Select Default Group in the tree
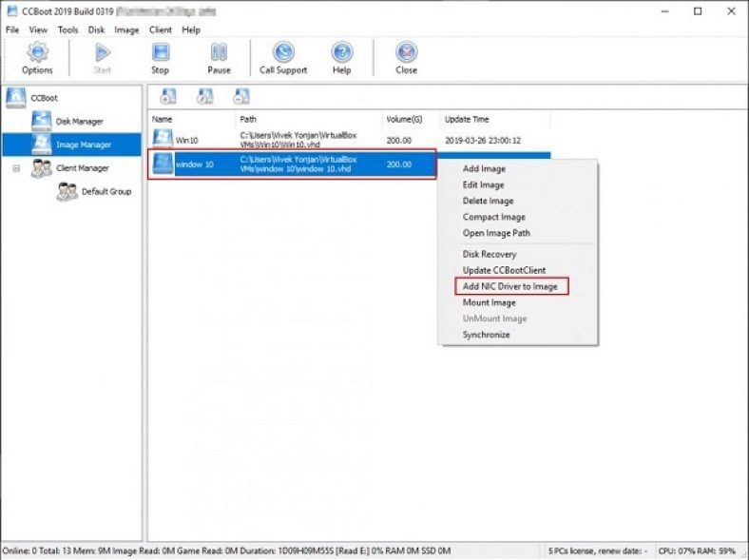749x560 pixels. click(106, 192)
